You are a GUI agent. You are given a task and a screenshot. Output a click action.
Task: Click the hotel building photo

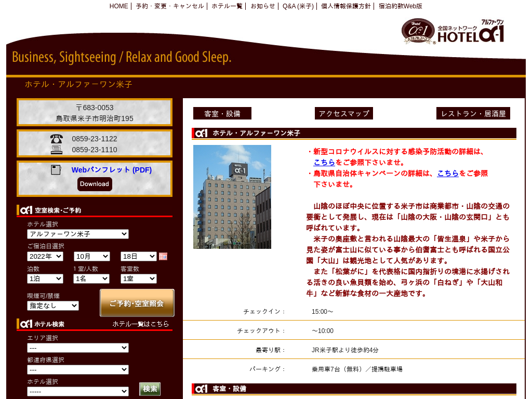pyautogui.click(x=232, y=197)
